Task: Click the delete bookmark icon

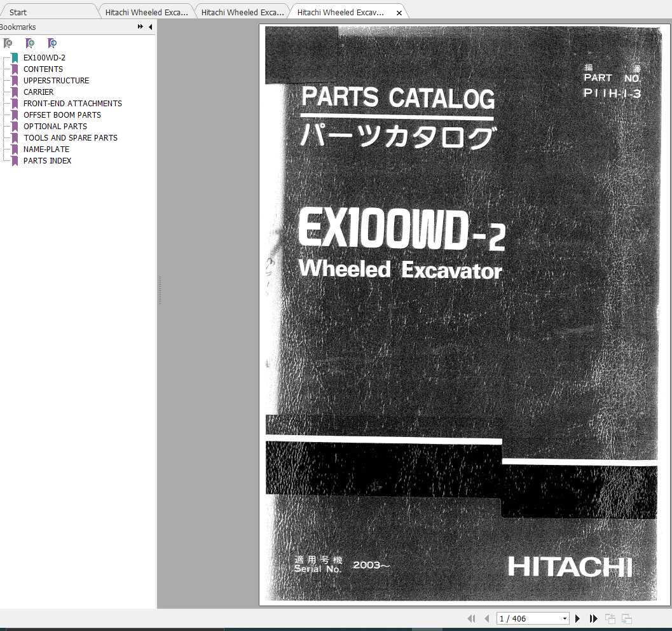Action: 8,43
